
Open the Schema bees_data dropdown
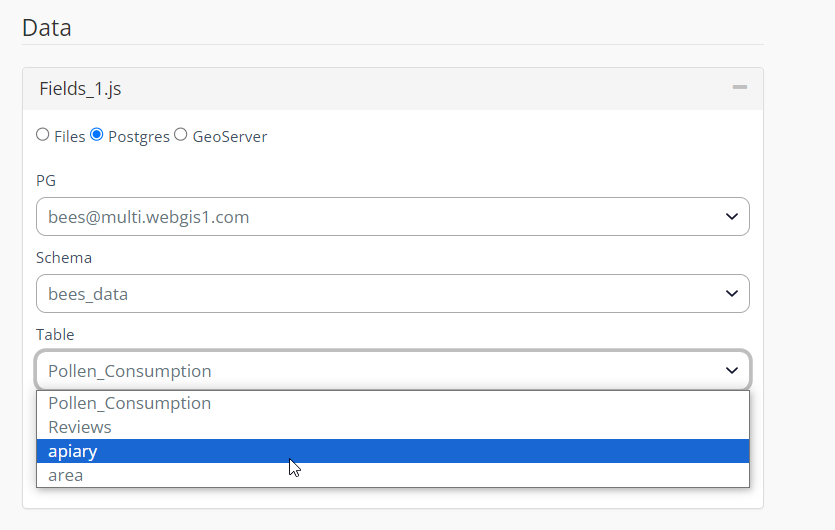pos(392,294)
